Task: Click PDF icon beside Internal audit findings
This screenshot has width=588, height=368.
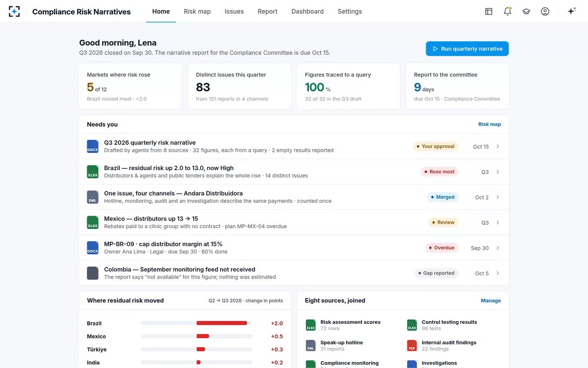Action: (x=412, y=346)
